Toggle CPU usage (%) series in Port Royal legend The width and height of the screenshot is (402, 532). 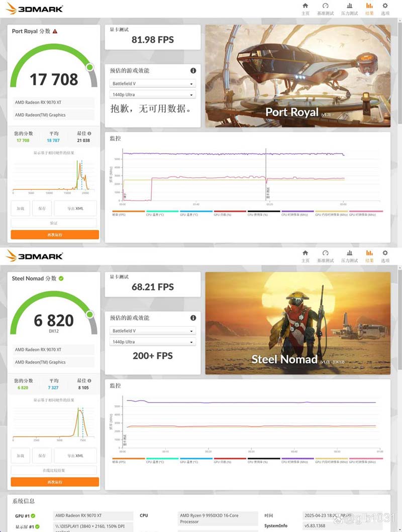[x=264, y=213]
